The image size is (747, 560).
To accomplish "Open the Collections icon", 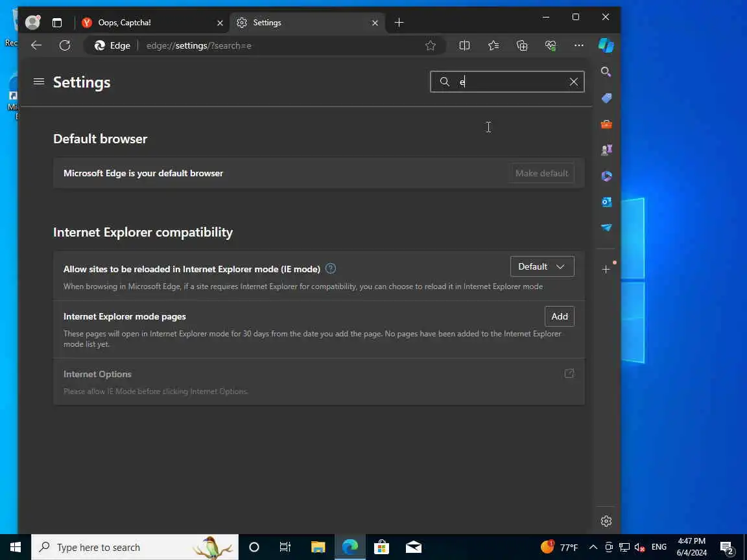I will [x=521, y=45].
